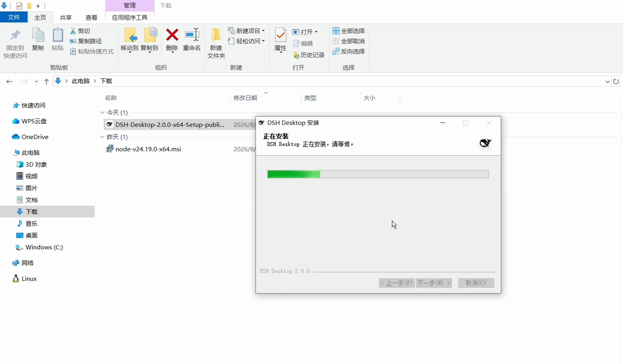Click Select none (全部取消)
623x364 pixels.
(348, 41)
